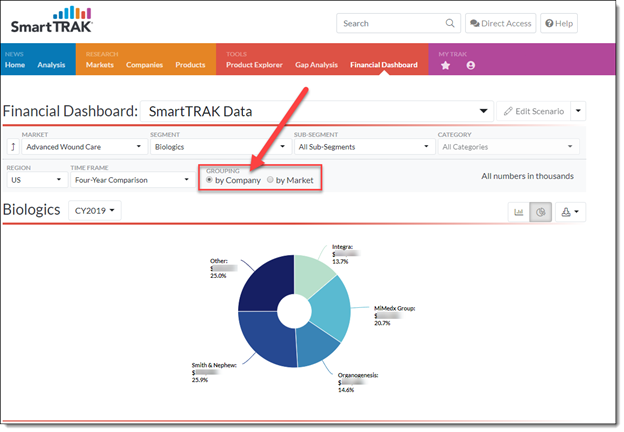Click the Organogenesis 14.6% label
This screenshot has width=624, height=432.
(x=358, y=382)
